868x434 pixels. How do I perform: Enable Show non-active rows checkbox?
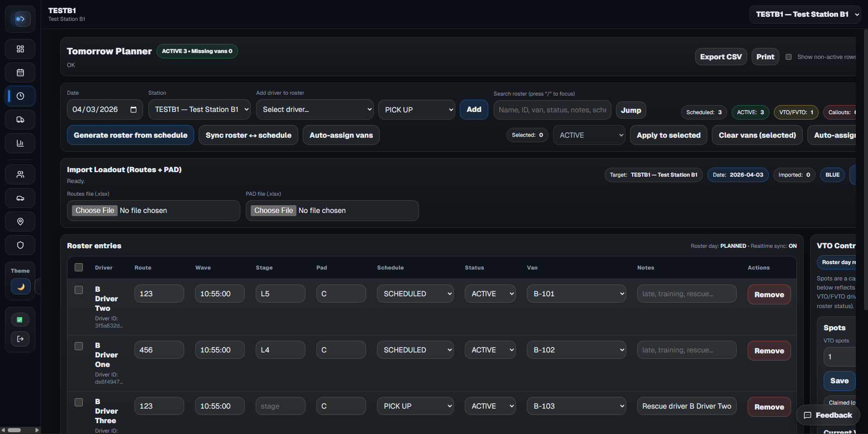(x=788, y=57)
